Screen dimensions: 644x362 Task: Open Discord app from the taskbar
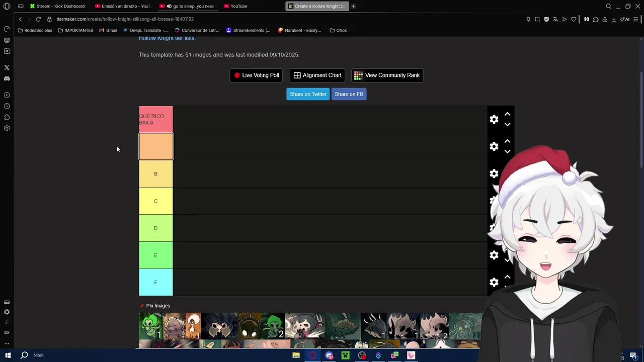point(329,355)
